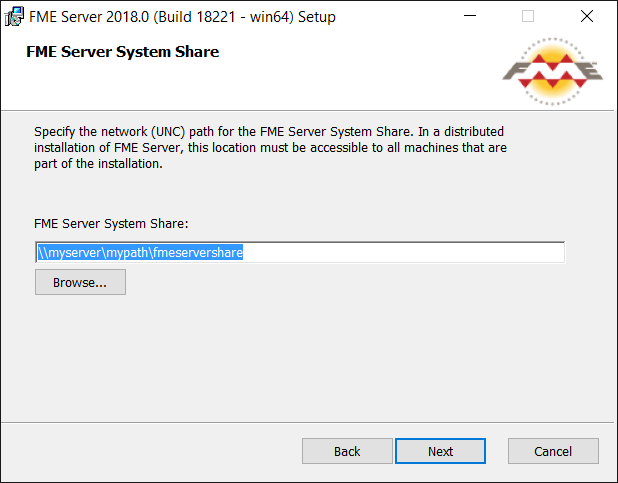Click the installer icon in the title bar
The width and height of the screenshot is (618, 483).
tap(14, 17)
